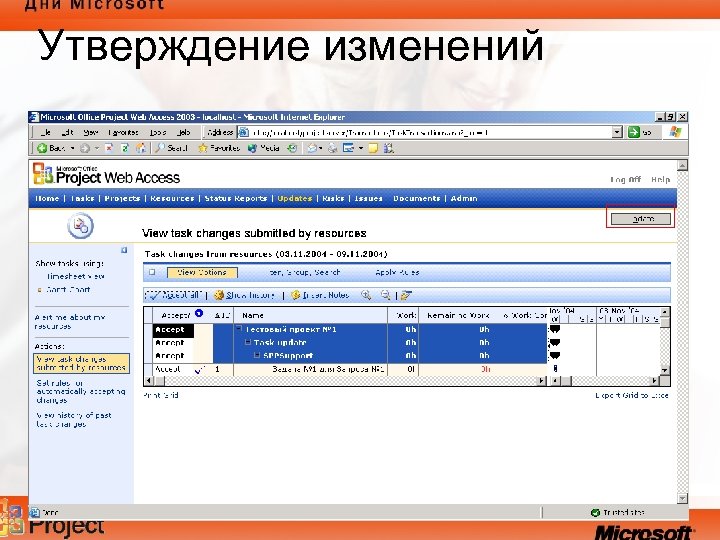Click the Stop loading icon in IE toolbar
The image size is (720, 540).
click(109, 148)
